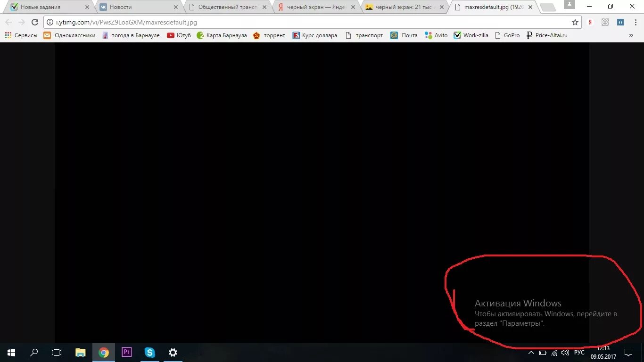Switch to the Новые задания tab
Screen dimensions: 644x362
[49, 7]
